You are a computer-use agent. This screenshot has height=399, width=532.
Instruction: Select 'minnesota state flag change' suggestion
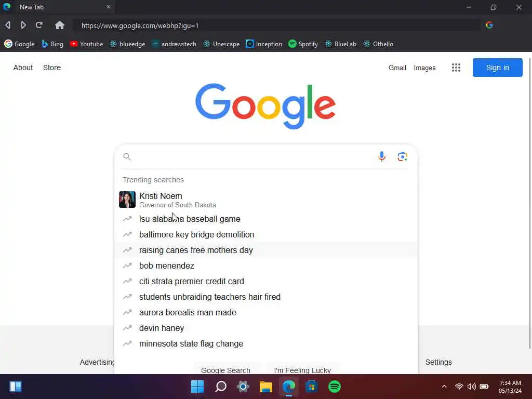tap(266, 344)
